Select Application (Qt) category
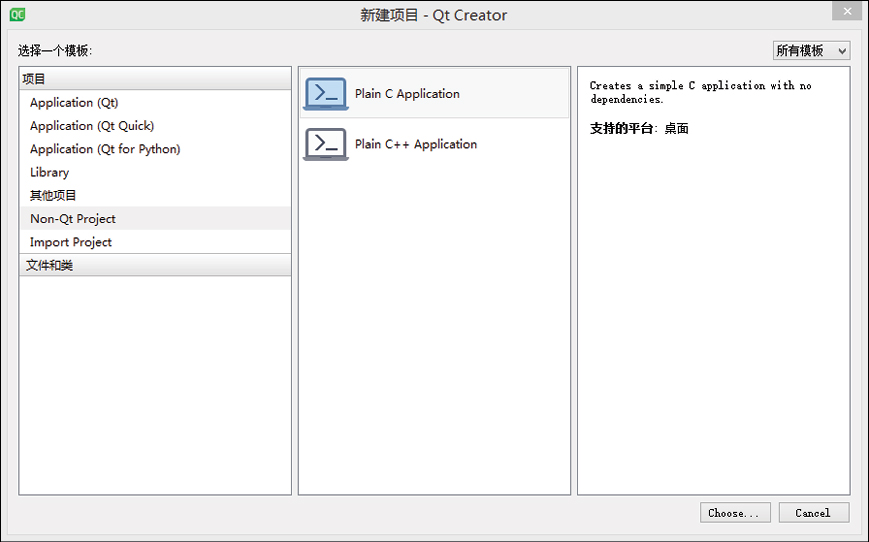Screen dimensions: 869x542 pos(74,103)
